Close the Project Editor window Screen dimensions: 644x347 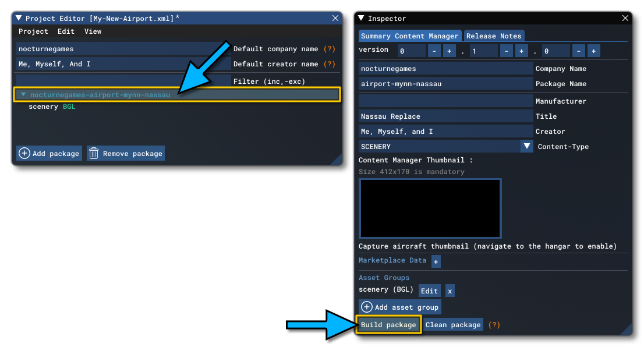335,18
